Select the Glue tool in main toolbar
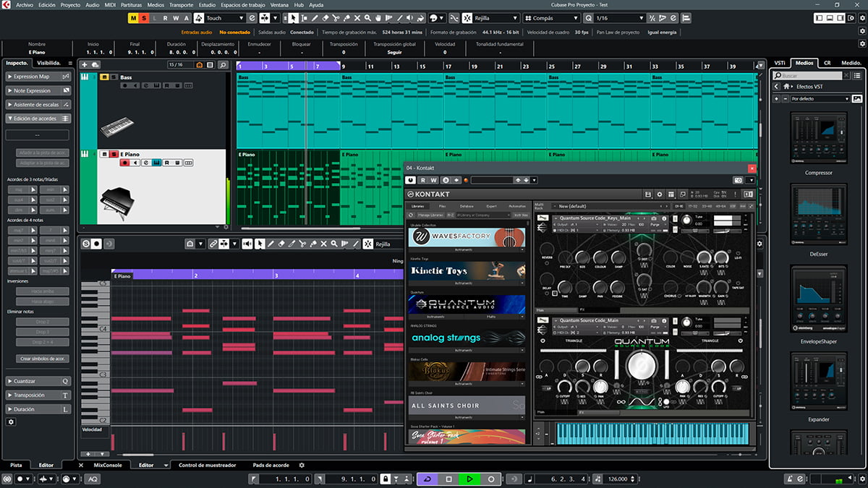Viewport: 868px width, 488px height. pyautogui.click(x=346, y=17)
